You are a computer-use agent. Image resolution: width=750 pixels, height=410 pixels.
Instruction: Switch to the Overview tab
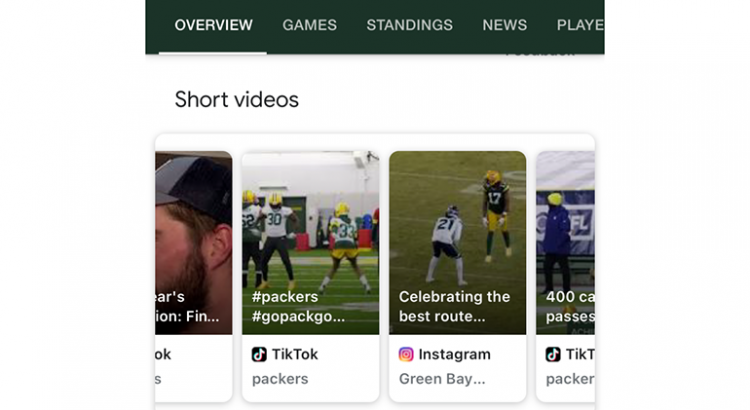(213, 25)
